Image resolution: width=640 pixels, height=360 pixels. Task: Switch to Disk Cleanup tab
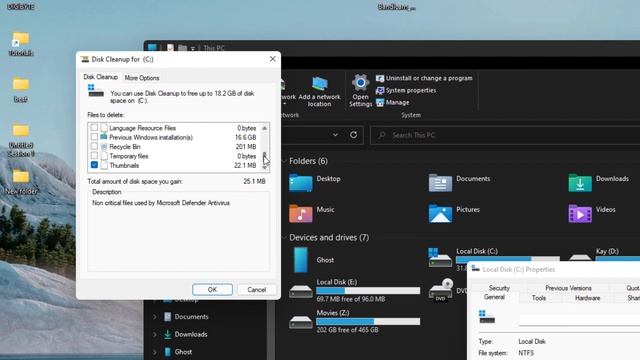pos(100,77)
